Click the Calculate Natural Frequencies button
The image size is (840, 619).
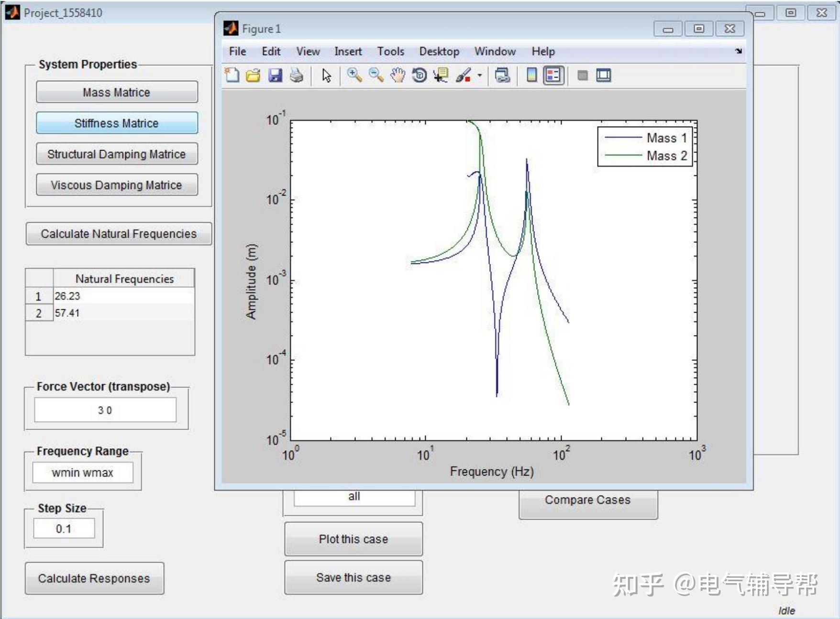click(x=118, y=234)
